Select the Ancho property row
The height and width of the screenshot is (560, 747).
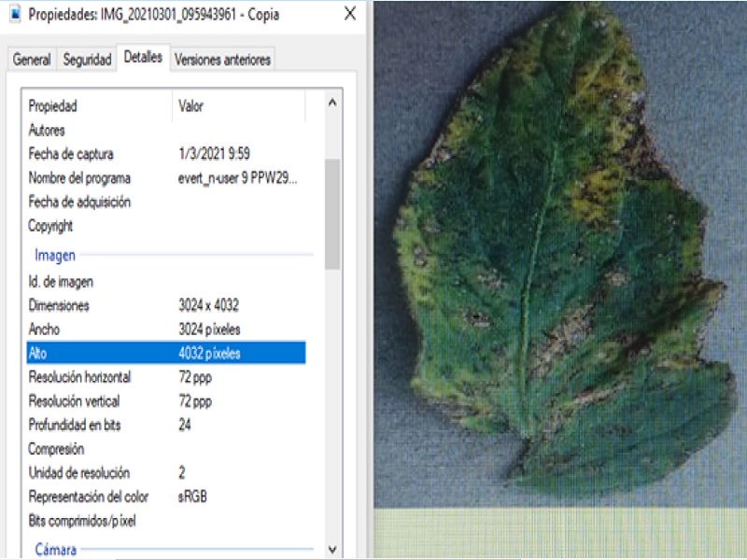click(166, 329)
